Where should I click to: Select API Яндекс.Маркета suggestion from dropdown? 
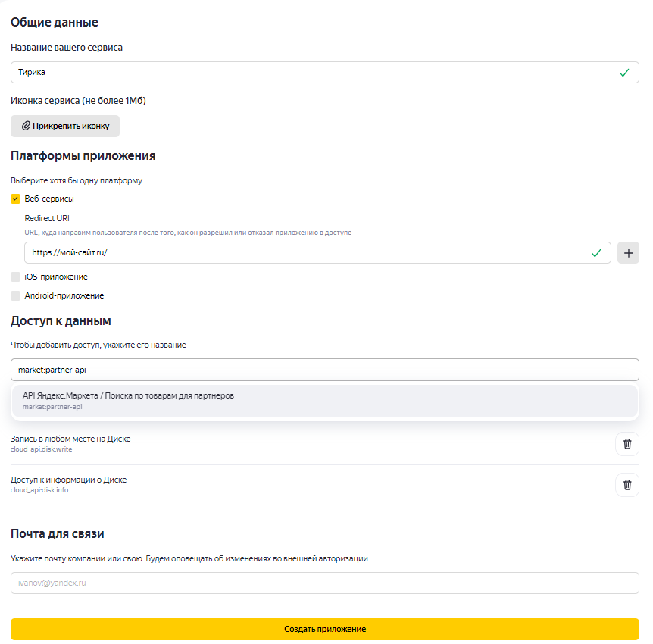pos(325,401)
